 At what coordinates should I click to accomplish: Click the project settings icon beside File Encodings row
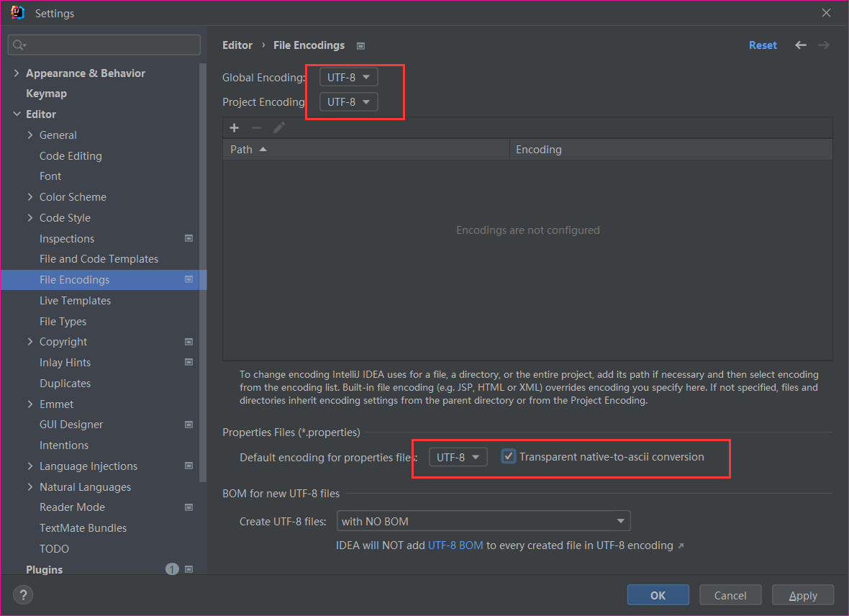[x=189, y=279]
